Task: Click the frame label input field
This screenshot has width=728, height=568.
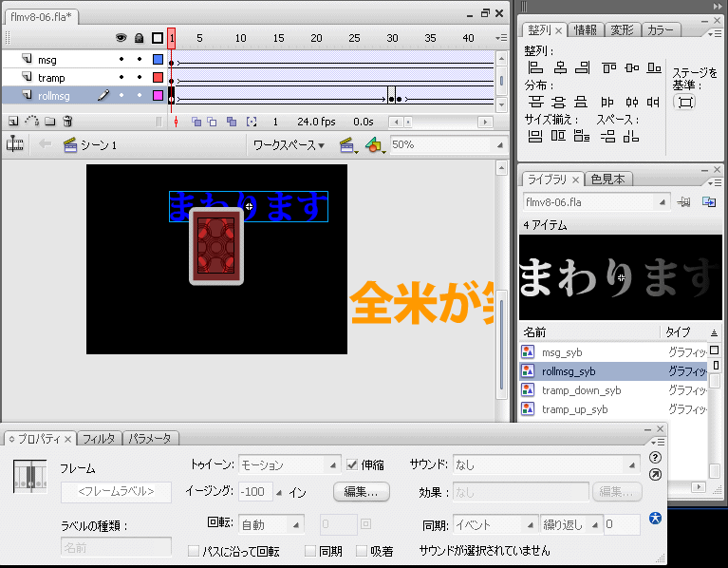Action: pos(116,492)
